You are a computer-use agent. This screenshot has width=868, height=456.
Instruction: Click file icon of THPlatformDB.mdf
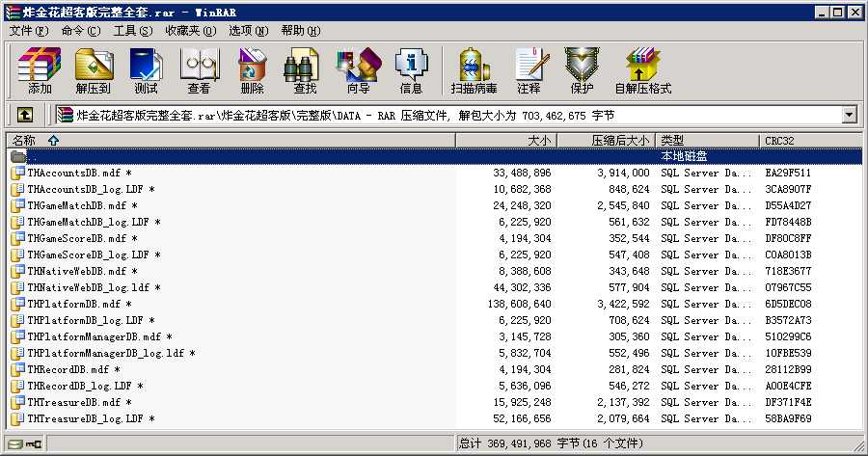coord(17,304)
